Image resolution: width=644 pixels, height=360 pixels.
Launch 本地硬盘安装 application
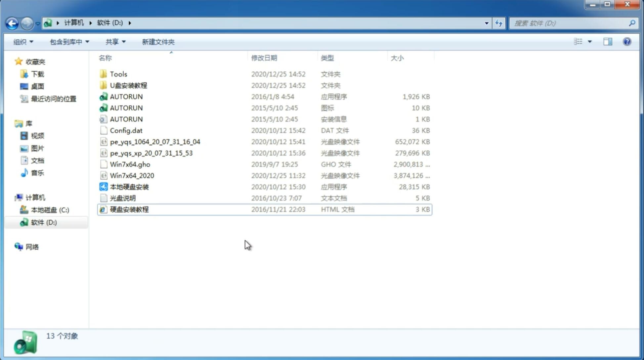128,187
